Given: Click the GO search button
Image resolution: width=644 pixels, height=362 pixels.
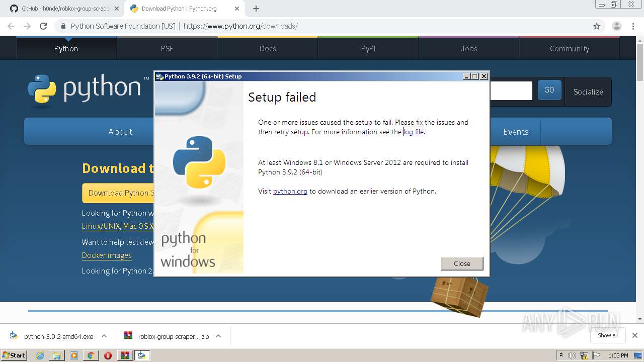Looking at the screenshot, I should (549, 90).
